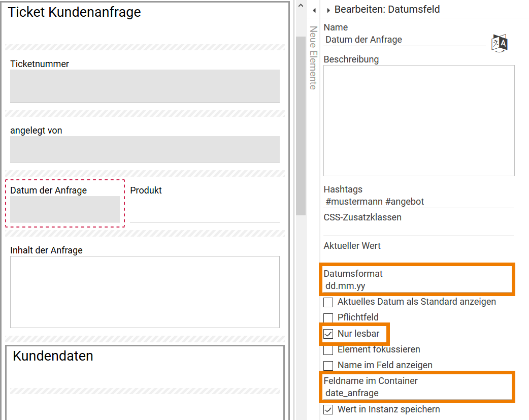This screenshot has height=420, width=529.
Task: Enable Aktuelles Datum als Standard anzeigen
Action: pyautogui.click(x=327, y=302)
